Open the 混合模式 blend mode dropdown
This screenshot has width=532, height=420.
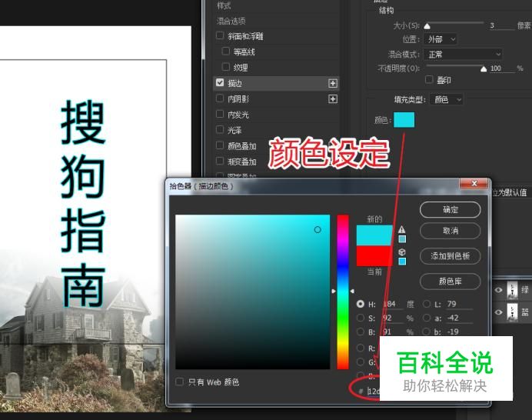click(x=463, y=55)
